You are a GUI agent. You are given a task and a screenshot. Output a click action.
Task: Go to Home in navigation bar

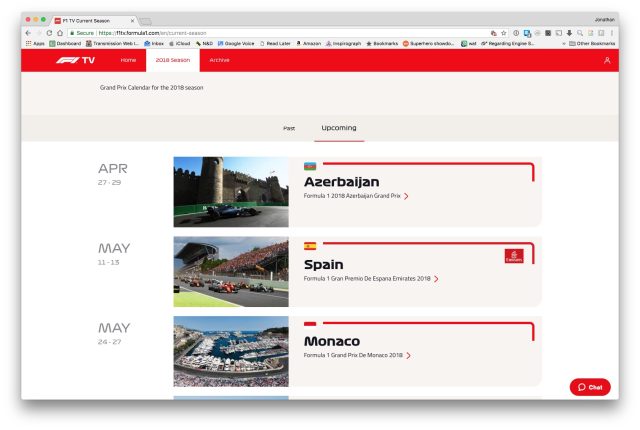tap(128, 60)
